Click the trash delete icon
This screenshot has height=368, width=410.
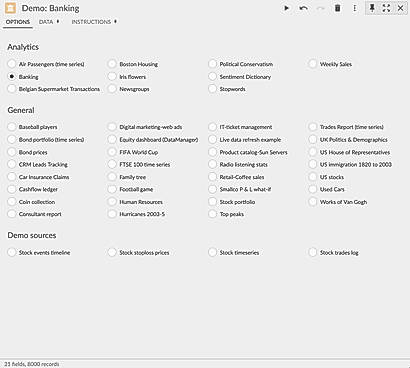coord(337,8)
